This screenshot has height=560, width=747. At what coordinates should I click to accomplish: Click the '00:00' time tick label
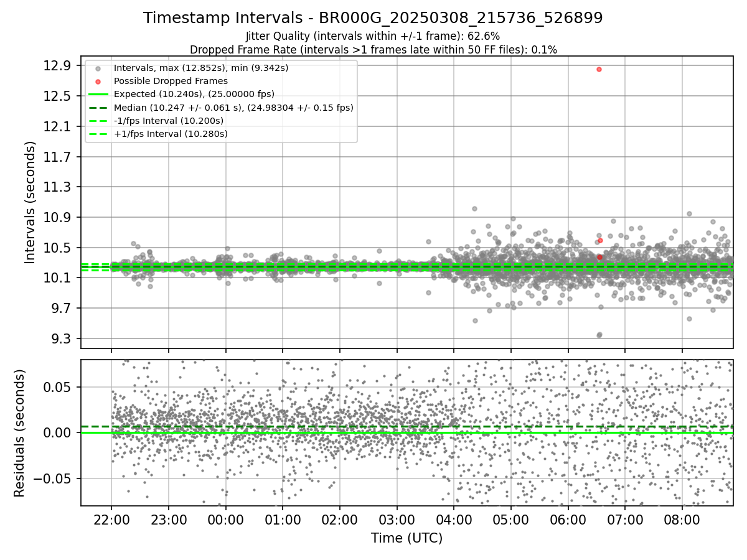[x=225, y=519]
